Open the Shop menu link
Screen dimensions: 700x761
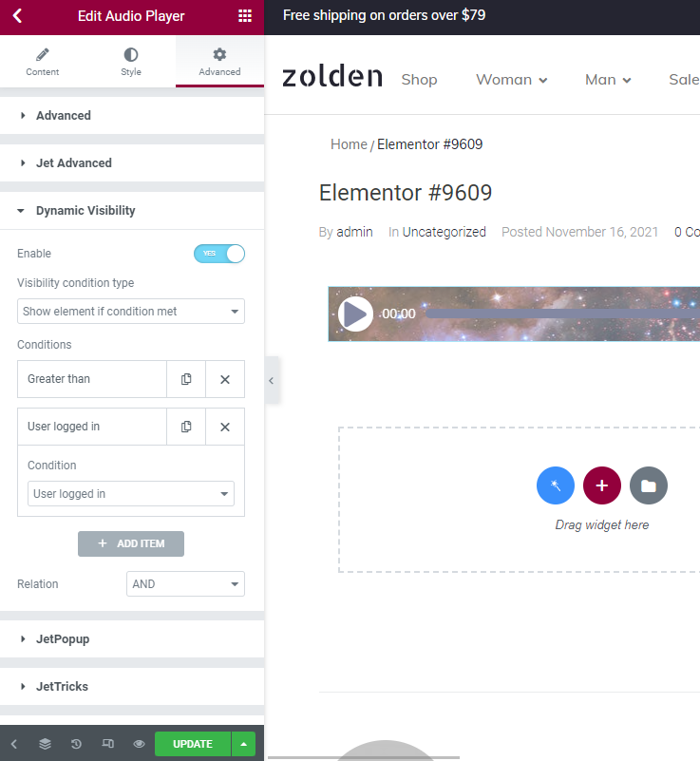click(419, 80)
